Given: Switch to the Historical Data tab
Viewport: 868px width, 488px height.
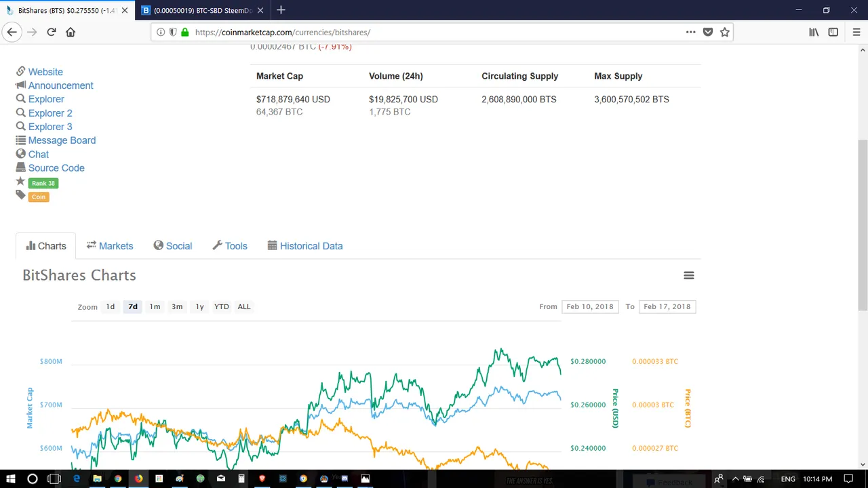Looking at the screenshot, I should tap(305, 246).
